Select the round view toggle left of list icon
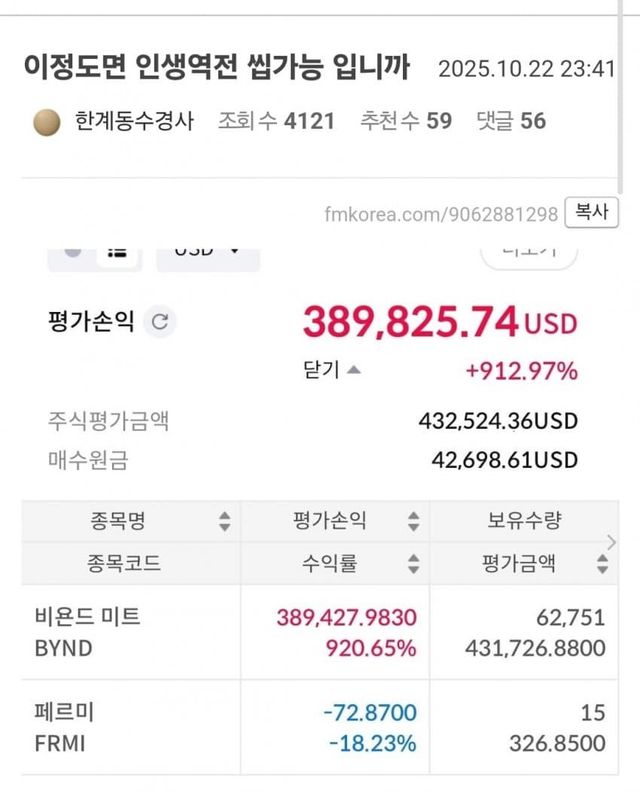640x791 pixels. 73,251
